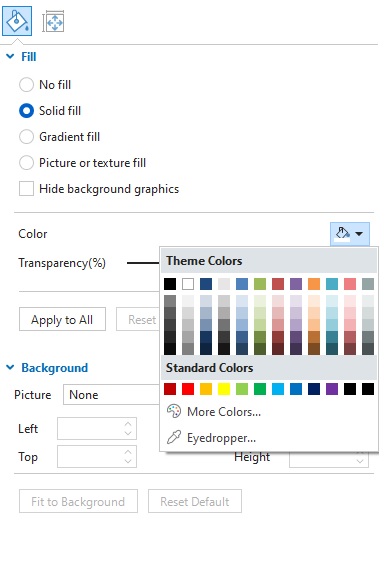This screenshot has width=388, height=573.
Task: Click the Reset button
Action: (138, 319)
